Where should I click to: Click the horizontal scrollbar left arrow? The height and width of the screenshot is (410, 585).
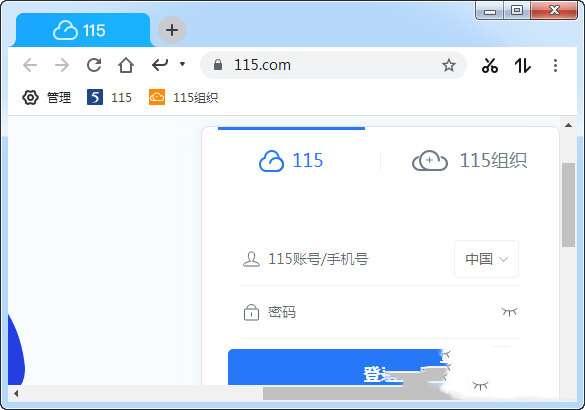16,393
